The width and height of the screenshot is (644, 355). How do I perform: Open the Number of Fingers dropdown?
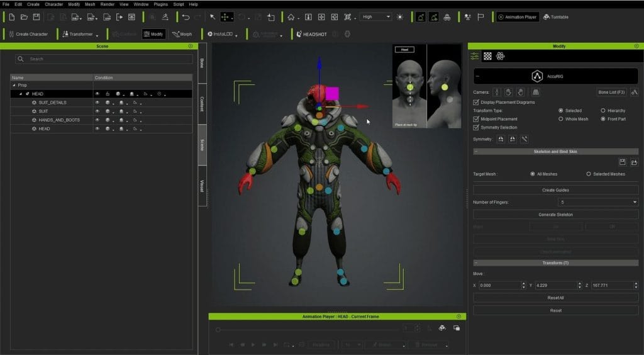597,202
